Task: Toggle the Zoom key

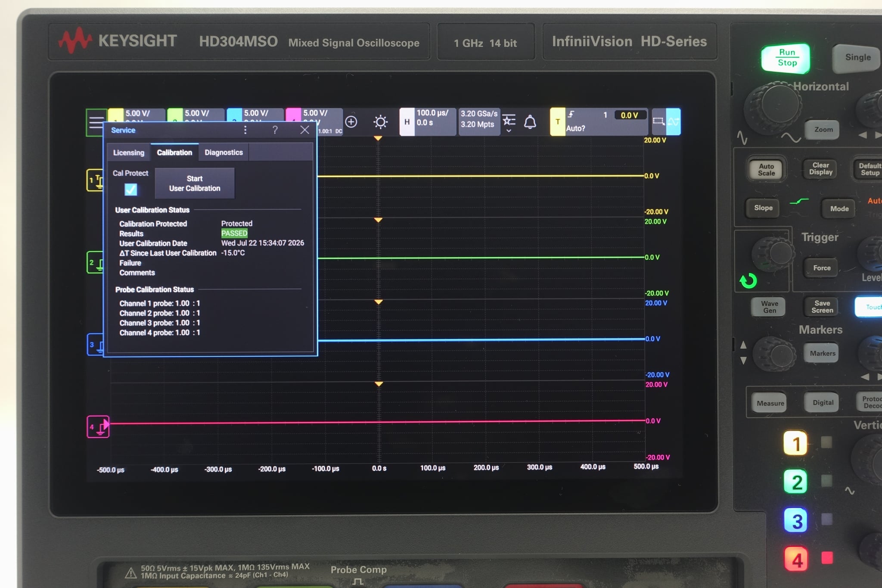Action: pyautogui.click(x=823, y=130)
